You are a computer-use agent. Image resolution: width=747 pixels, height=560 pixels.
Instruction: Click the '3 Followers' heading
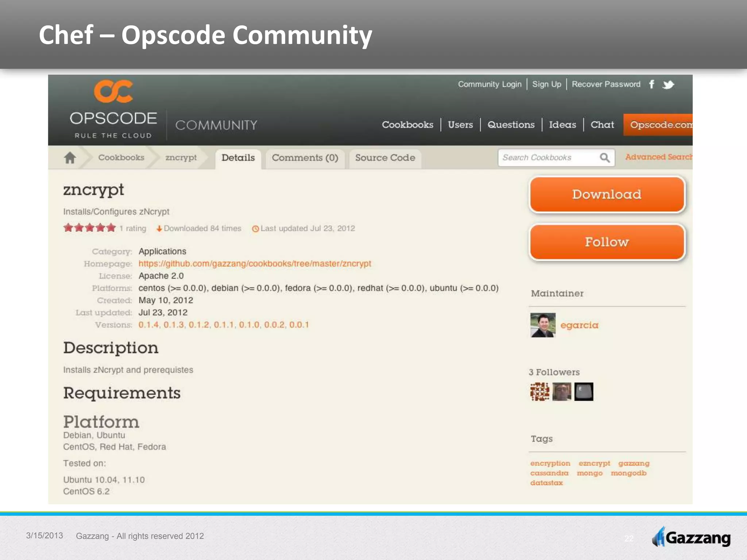554,372
